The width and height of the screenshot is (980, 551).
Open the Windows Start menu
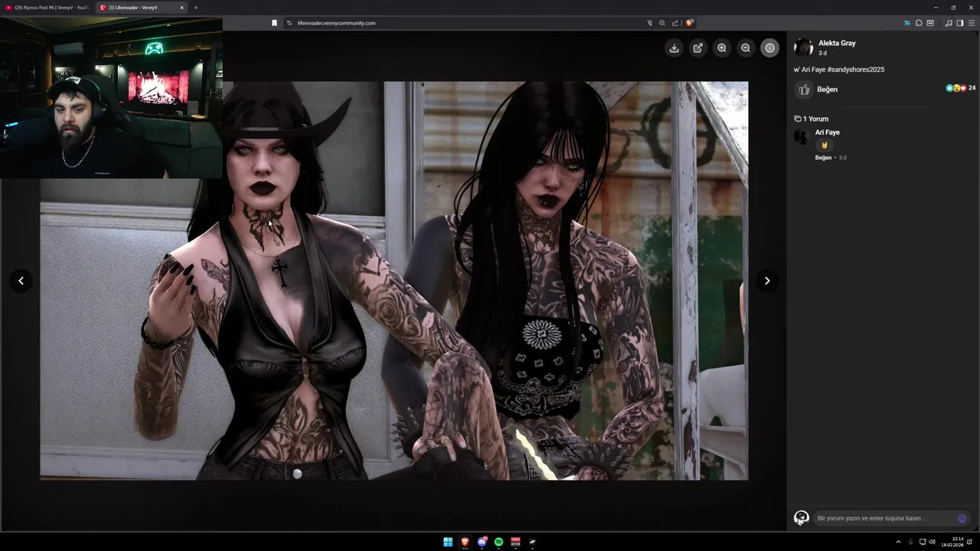click(448, 542)
